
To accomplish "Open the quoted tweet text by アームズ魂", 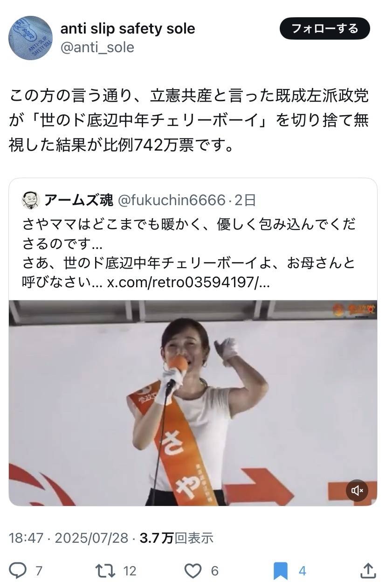I will pyautogui.click(x=189, y=253).
